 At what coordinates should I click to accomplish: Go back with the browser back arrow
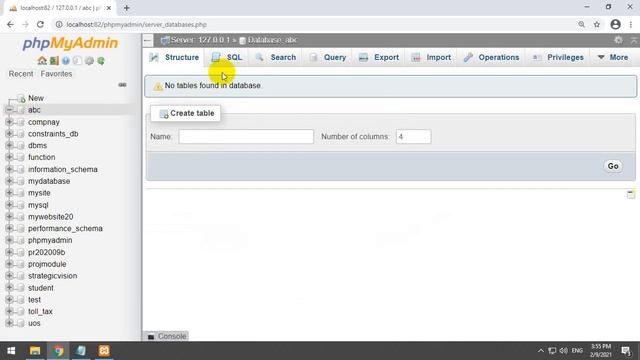[10, 24]
